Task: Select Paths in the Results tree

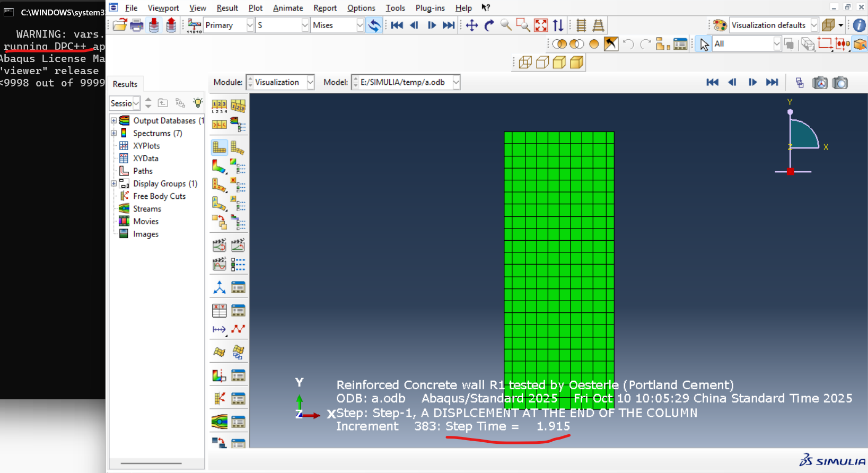Action: tap(143, 171)
